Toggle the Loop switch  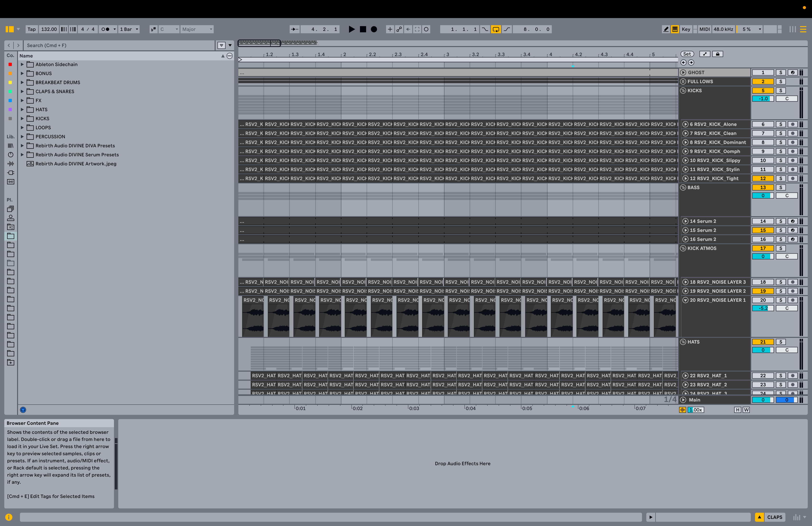pos(496,29)
